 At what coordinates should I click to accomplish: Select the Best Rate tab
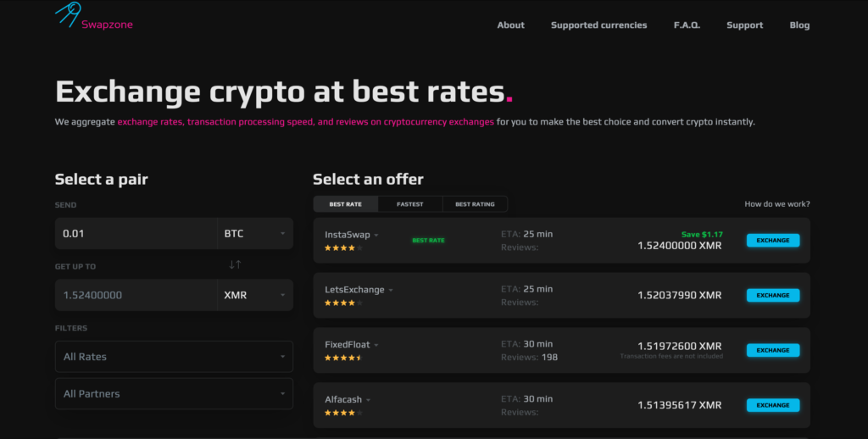(346, 204)
